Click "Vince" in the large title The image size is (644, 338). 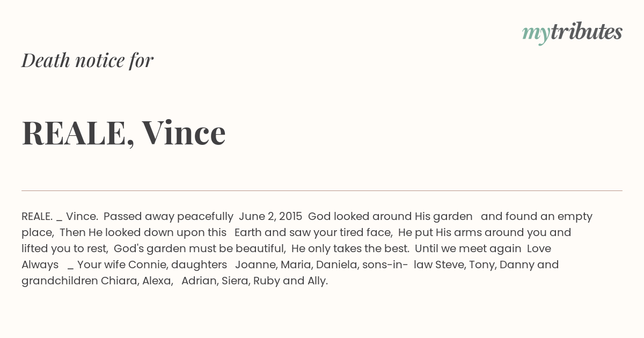point(184,132)
